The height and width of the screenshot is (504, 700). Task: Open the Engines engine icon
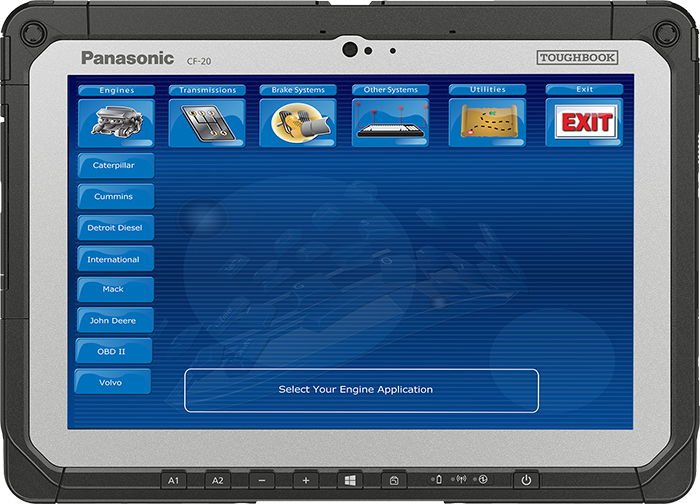pos(117,123)
